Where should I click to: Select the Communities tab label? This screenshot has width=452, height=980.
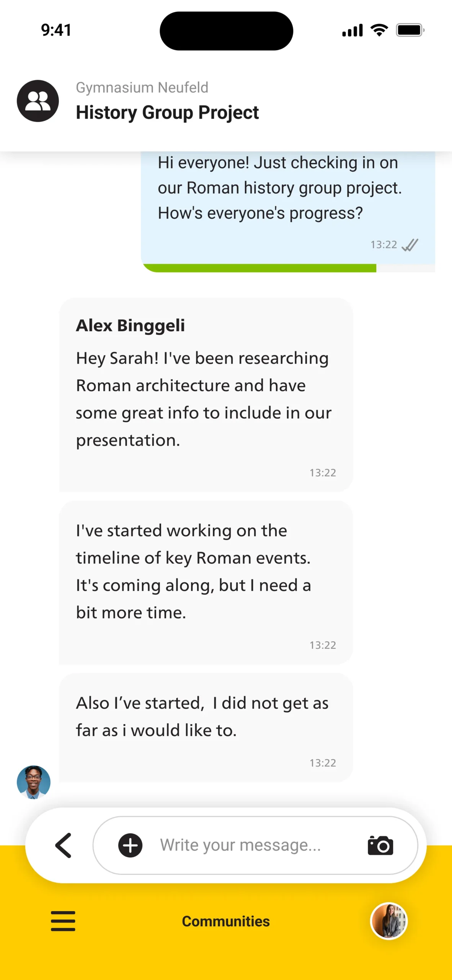(x=226, y=921)
